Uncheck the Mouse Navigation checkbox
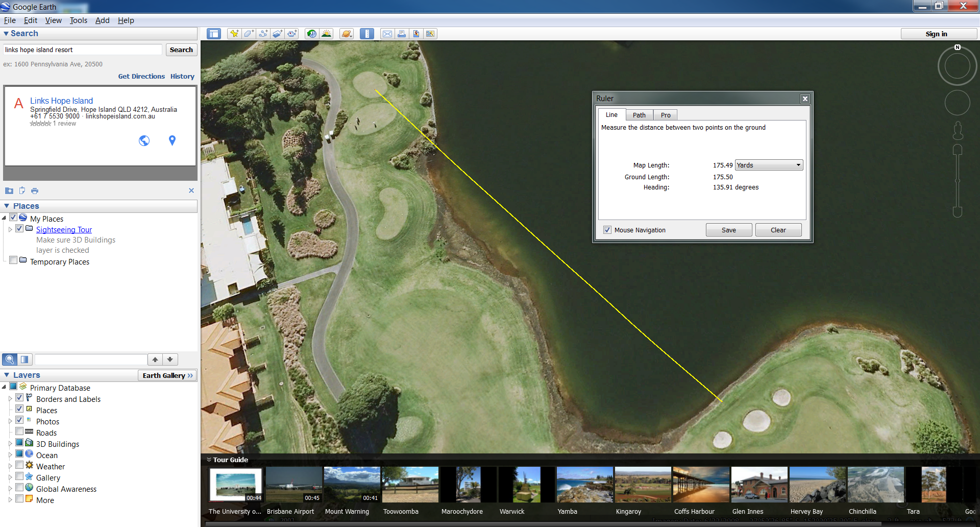This screenshot has width=980, height=527. pyautogui.click(x=607, y=230)
